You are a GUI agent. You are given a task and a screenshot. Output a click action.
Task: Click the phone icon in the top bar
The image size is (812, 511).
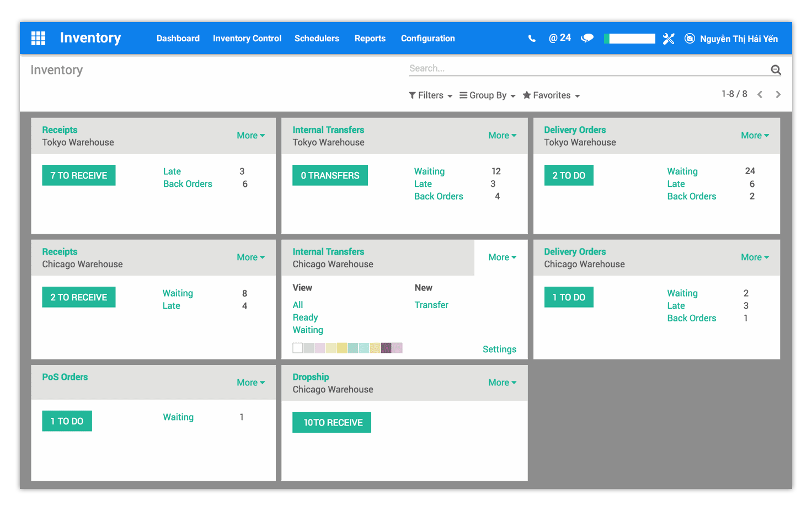(x=531, y=38)
